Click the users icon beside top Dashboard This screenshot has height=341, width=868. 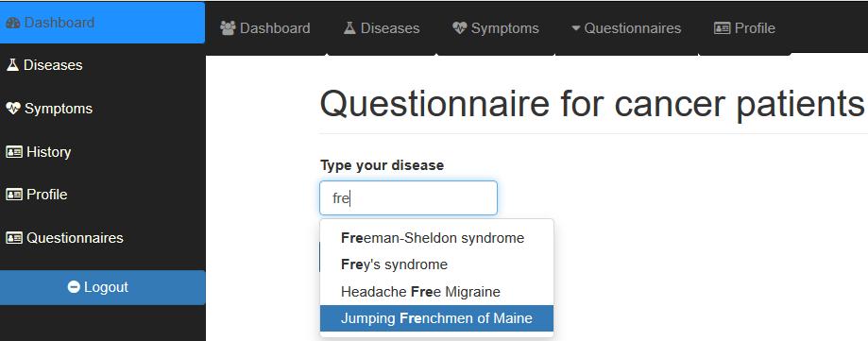(x=228, y=28)
